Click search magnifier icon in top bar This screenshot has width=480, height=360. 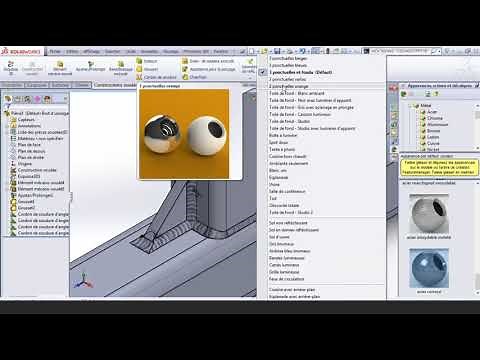434,51
